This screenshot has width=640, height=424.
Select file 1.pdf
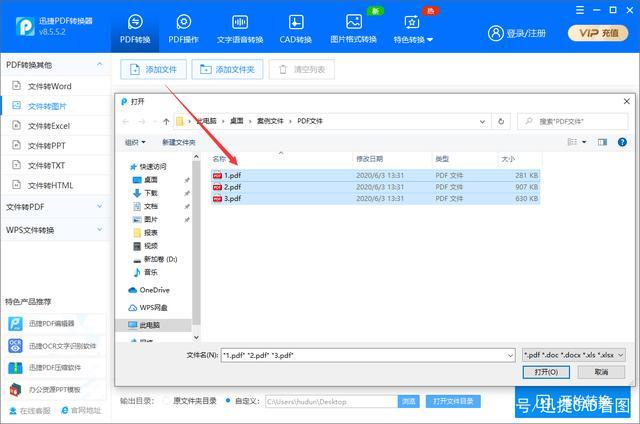point(376,175)
